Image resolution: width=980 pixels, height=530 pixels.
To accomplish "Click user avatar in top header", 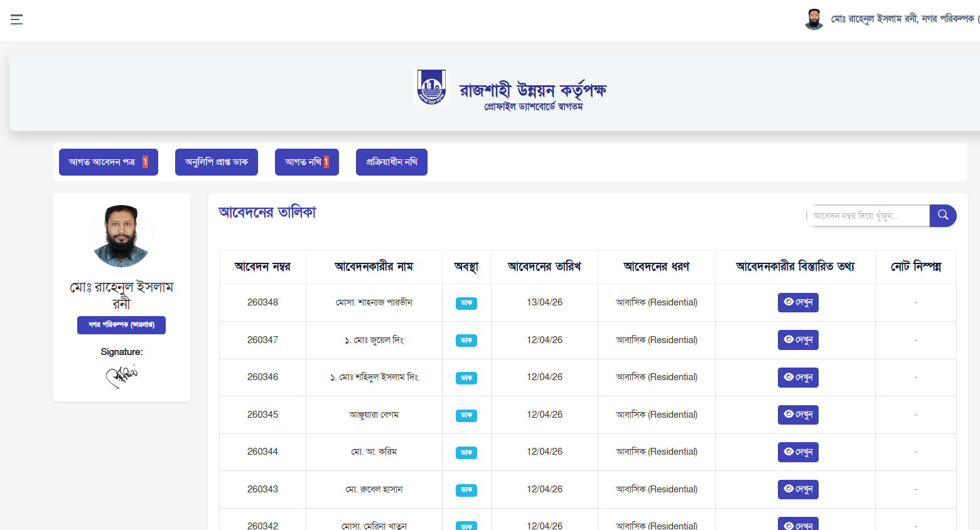I will pos(814,19).
